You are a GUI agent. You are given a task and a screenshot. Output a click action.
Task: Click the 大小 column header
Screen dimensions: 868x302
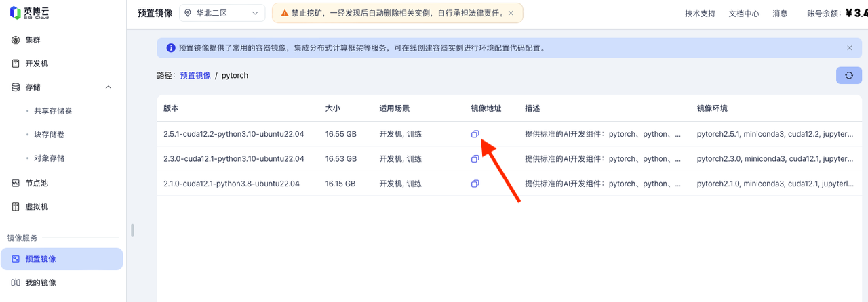[x=333, y=108]
